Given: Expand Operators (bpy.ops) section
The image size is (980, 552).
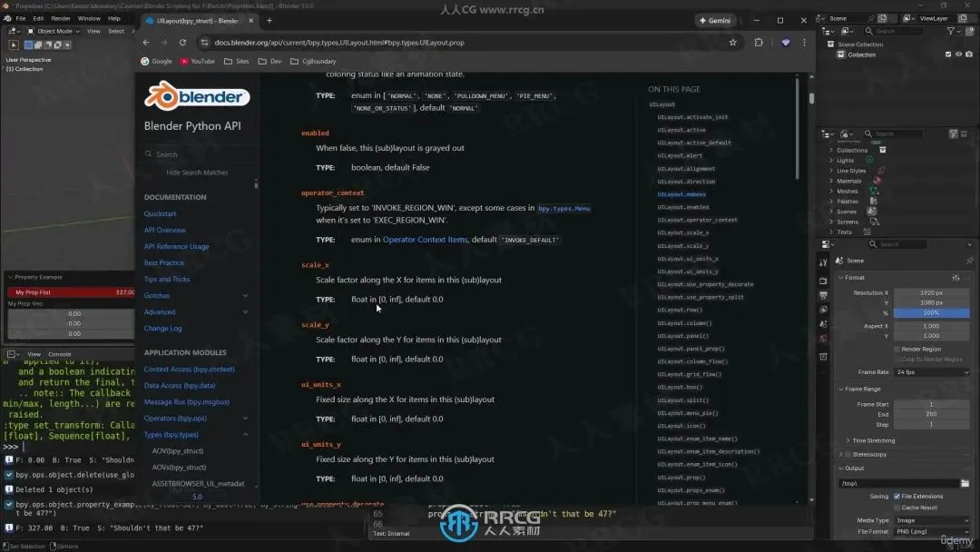Looking at the screenshot, I should pyautogui.click(x=245, y=419).
